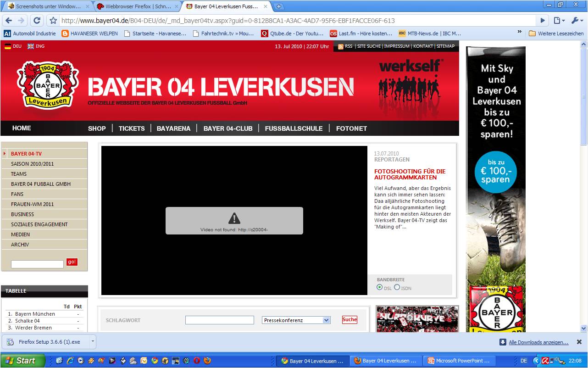Click the address bar URL field
The image size is (588, 368).
297,21
